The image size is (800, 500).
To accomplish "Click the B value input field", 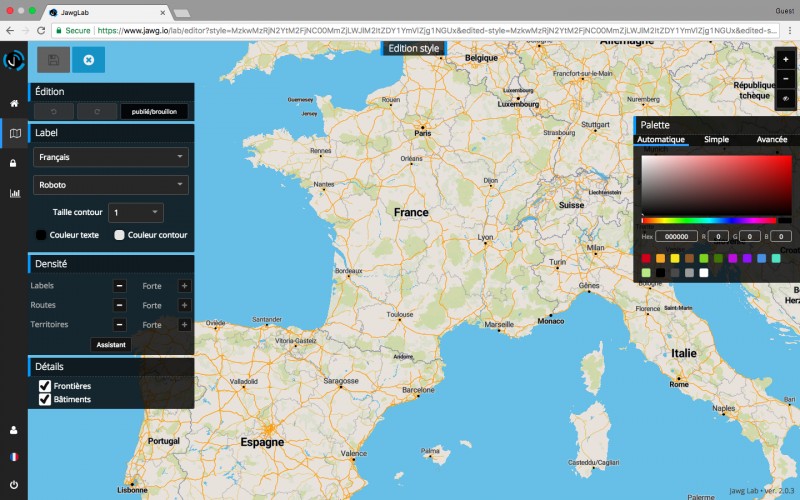I will [x=781, y=236].
